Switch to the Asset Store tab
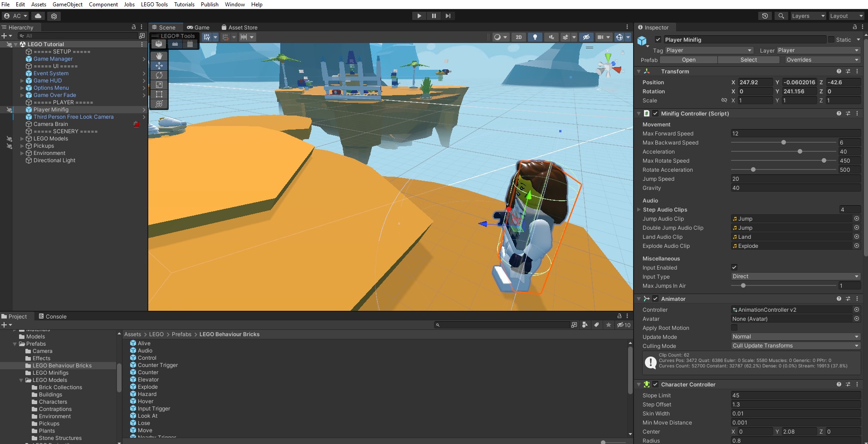Viewport: 868px width, 444px height. (239, 27)
